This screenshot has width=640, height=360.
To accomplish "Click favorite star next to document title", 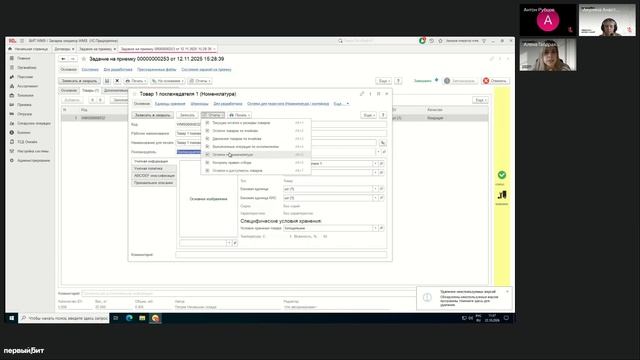I will 84,59.
